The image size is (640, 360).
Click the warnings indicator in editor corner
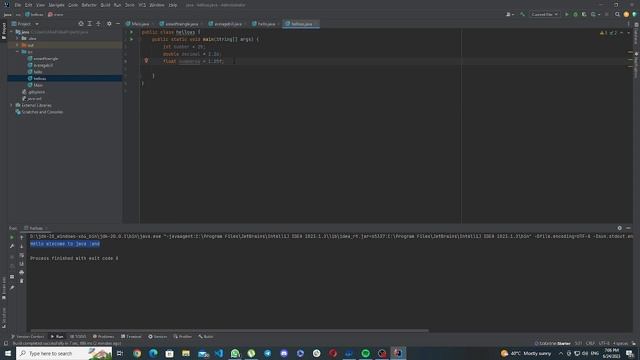coord(609,33)
